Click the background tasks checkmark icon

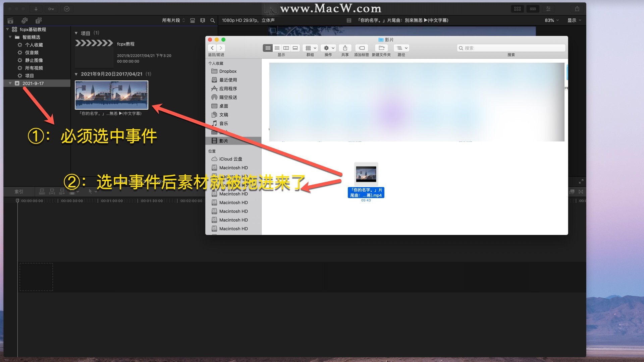67,9
